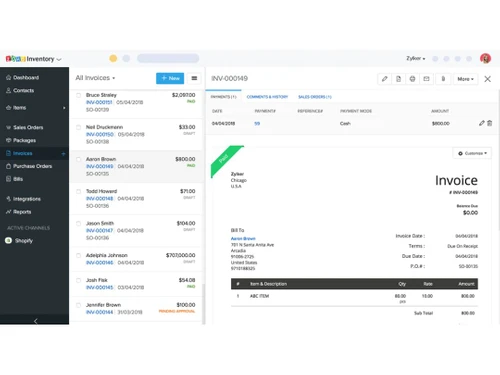The width and height of the screenshot is (500, 375).
Task: Open the Customize invoice template dropdown
Action: (x=472, y=153)
